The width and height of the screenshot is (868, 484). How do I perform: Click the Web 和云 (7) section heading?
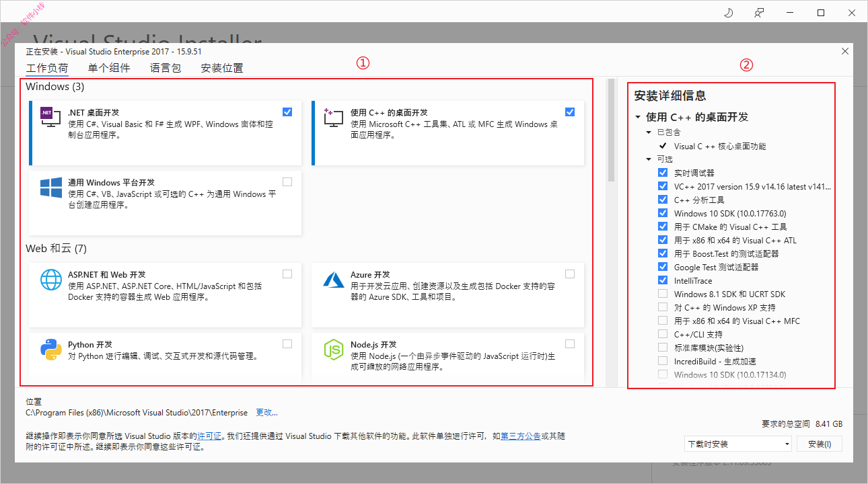tap(57, 249)
